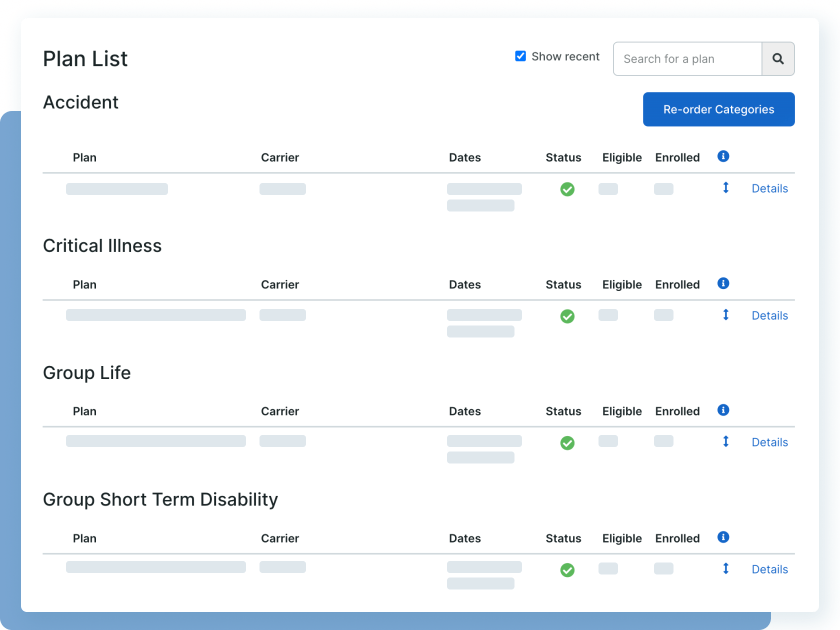
Task: Click the info icon in the Accident table header
Action: point(723,156)
